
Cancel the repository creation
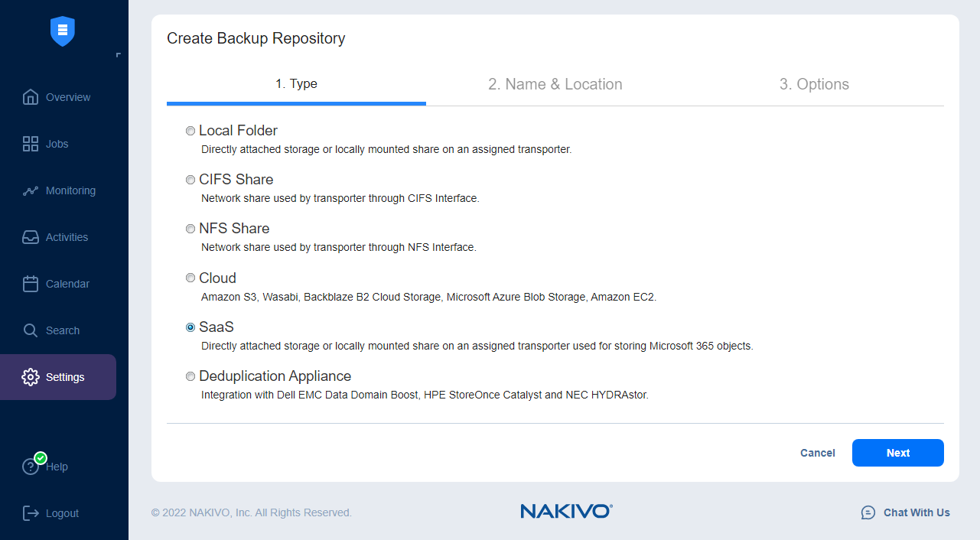pos(817,453)
